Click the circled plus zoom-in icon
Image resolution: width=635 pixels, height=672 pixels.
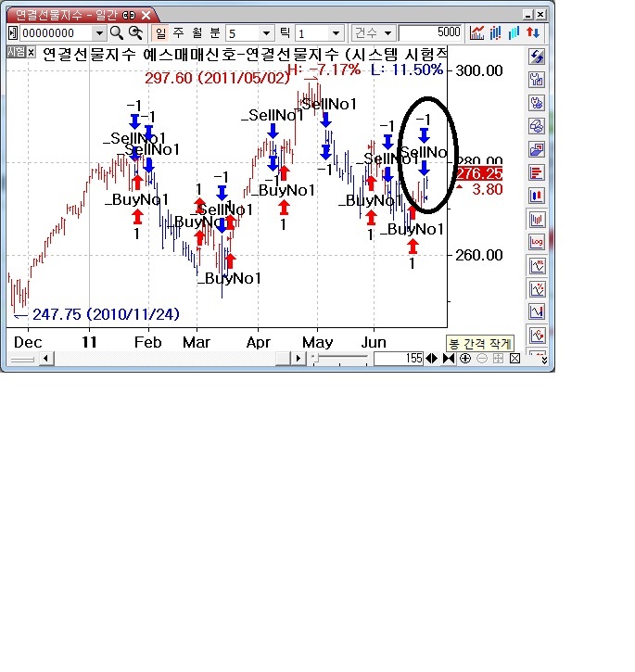pos(465,359)
